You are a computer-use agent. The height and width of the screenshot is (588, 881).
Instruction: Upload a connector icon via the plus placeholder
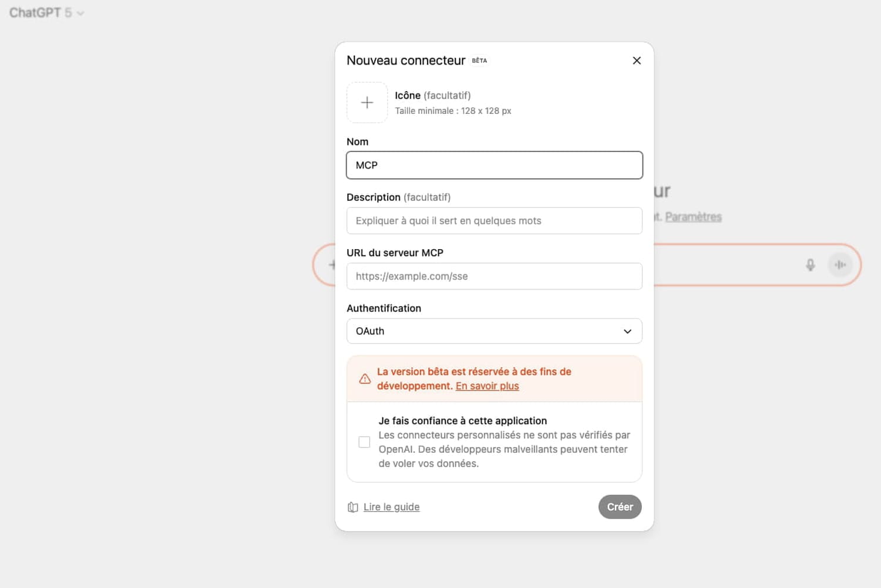(366, 102)
